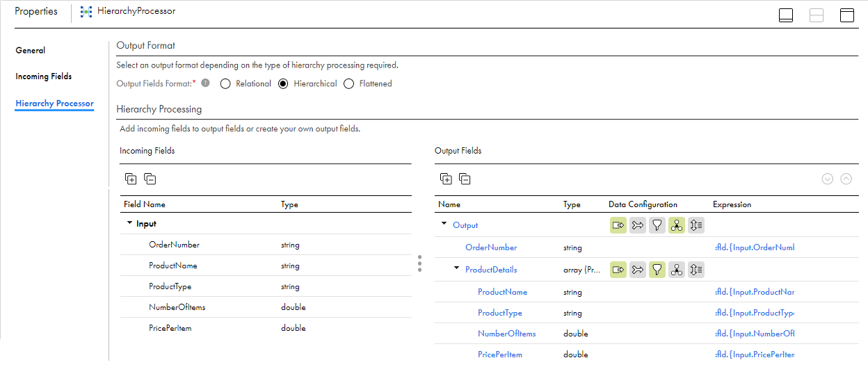Open the NumberOfItems expression link
This screenshot has height=367, width=868.
[754, 334]
